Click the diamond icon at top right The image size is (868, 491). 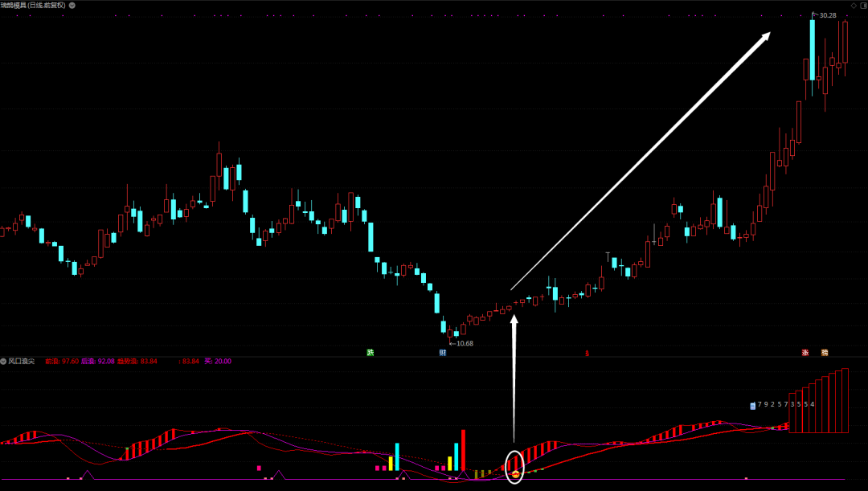pos(854,5)
